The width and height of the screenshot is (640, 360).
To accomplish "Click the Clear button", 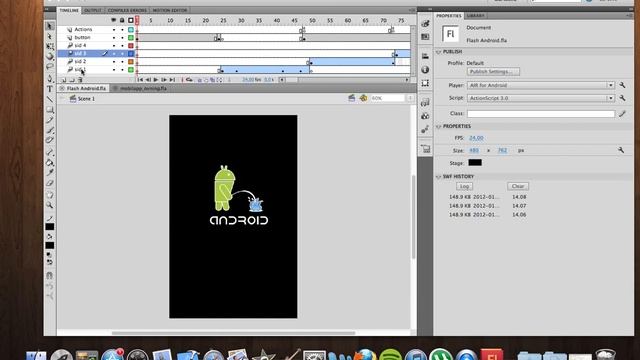I will point(518,186).
